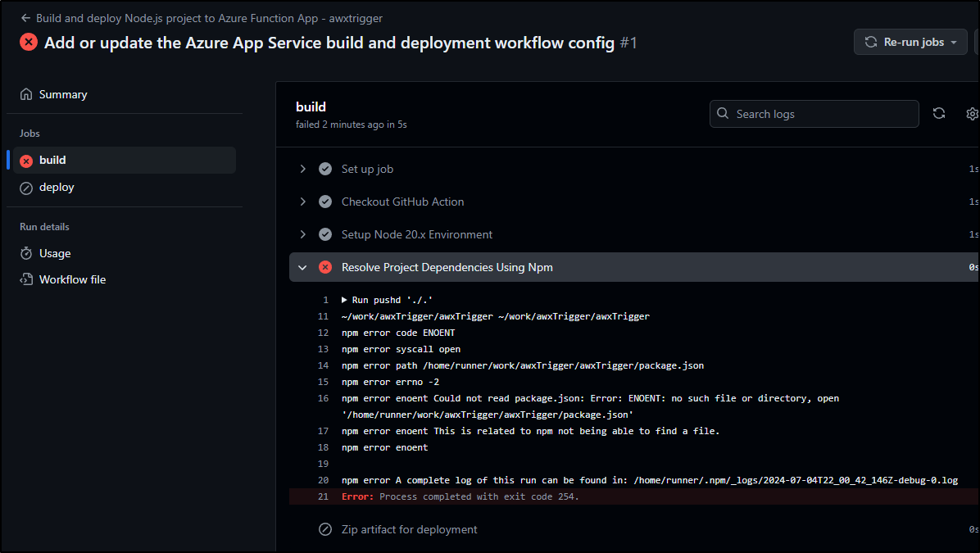The image size is (980, 553).
Task: Click the success check for Checkout GitHub Action
Action: pos(325,202)
